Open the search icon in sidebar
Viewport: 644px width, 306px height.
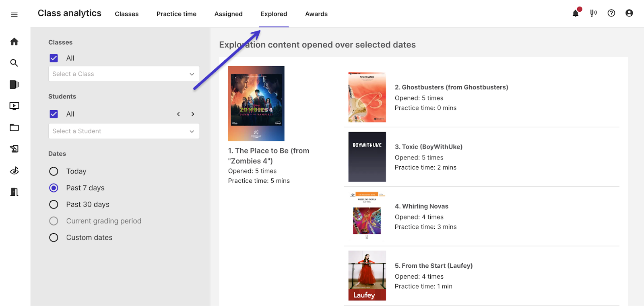[14, 63]
